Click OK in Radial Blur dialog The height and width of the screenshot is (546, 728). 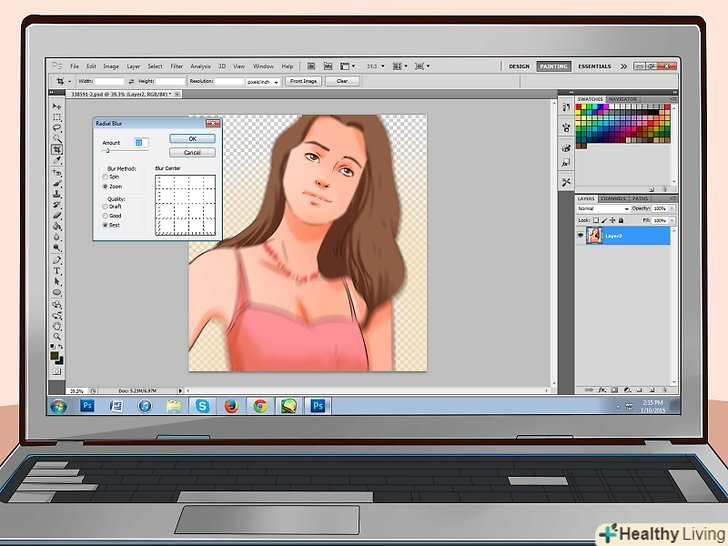click(192, 138)
